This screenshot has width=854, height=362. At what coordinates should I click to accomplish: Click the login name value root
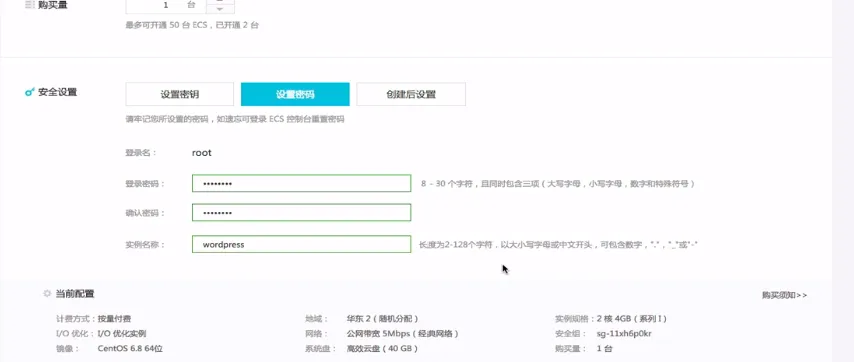click(202, 153)
